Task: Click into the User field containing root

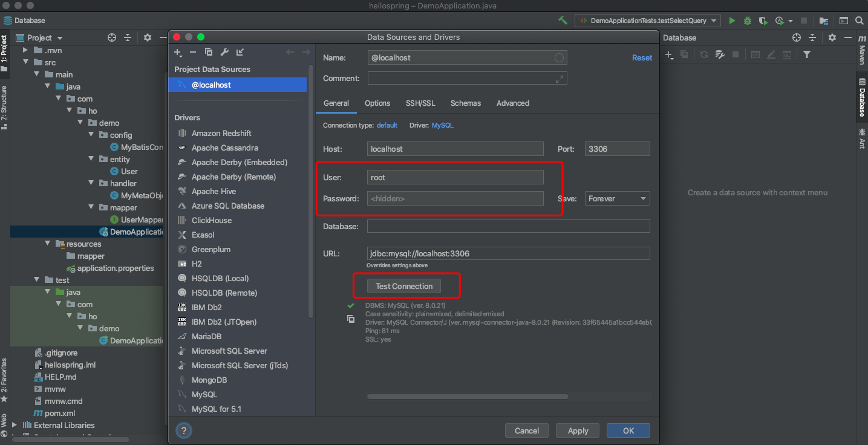Action: 455,177
